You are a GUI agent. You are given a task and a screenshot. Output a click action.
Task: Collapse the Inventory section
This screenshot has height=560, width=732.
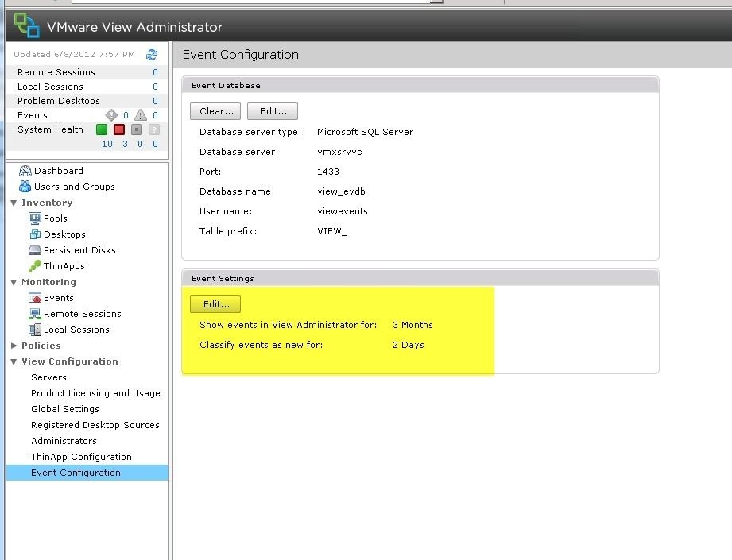(14, 203)
